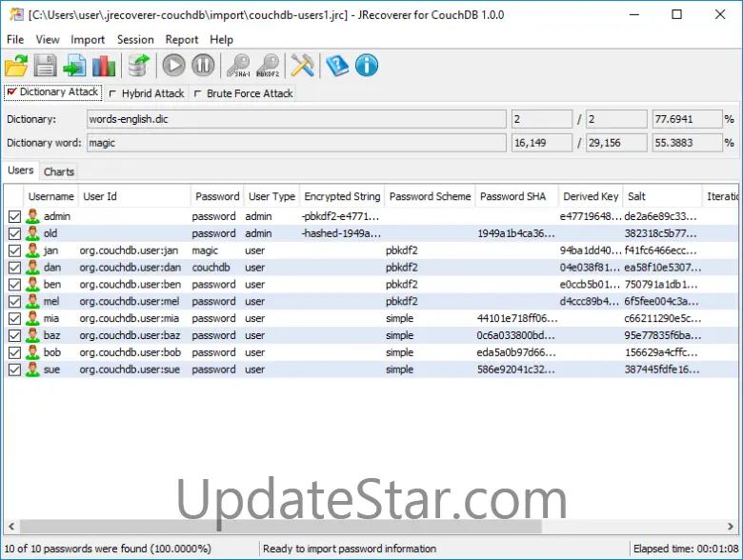Sort by Password Scheme column header
Viewport: 743px width, 560px height.
[430, 196]
